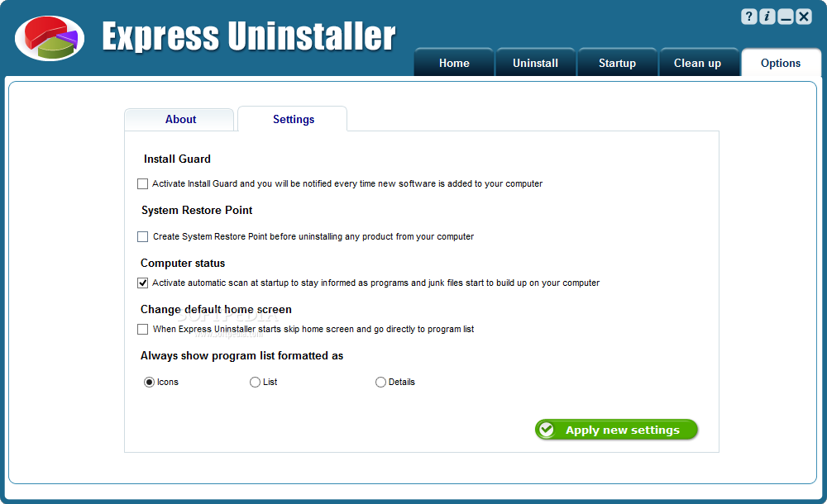Open the Uninstall tab
Screen dimensions: 827x504
(535, 63)
